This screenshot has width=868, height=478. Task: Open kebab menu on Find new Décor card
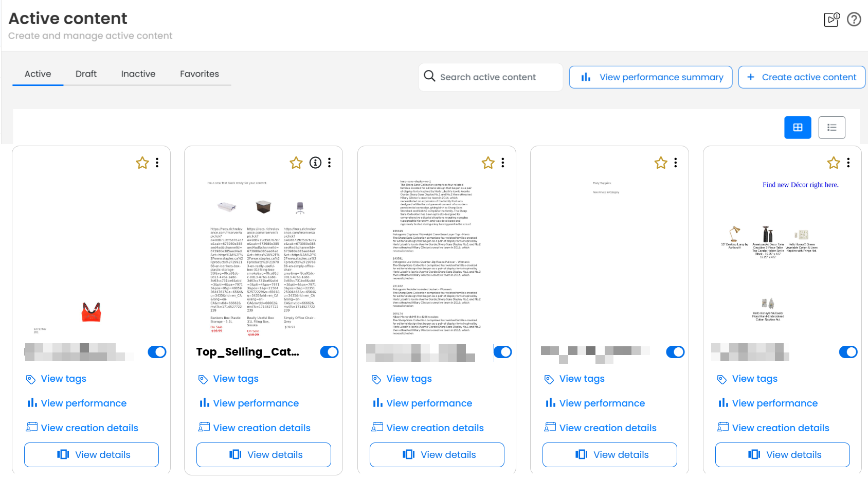[848, 163]
